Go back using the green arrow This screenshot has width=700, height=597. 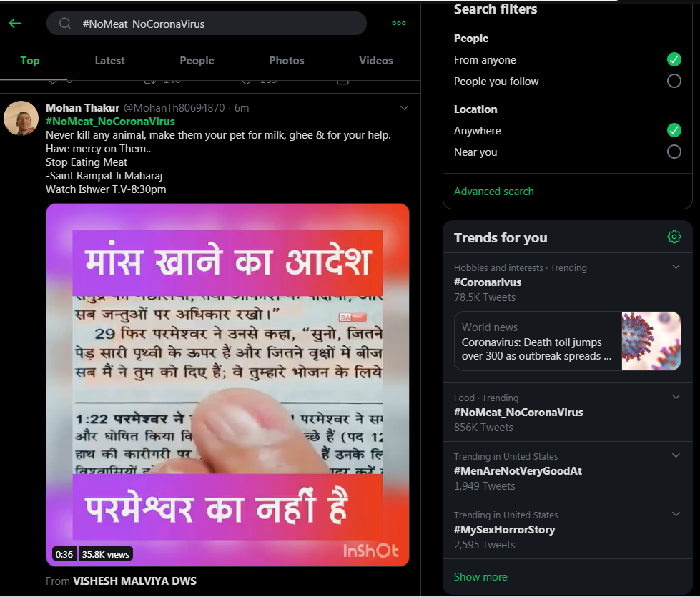(x=15, y=23)
